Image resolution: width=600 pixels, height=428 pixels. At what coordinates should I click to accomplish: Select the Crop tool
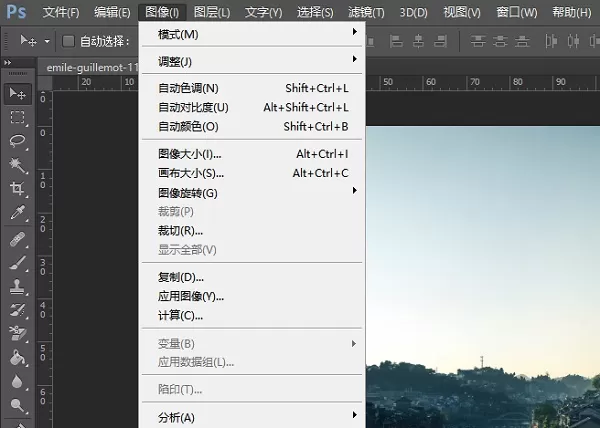tap(18, 188)
